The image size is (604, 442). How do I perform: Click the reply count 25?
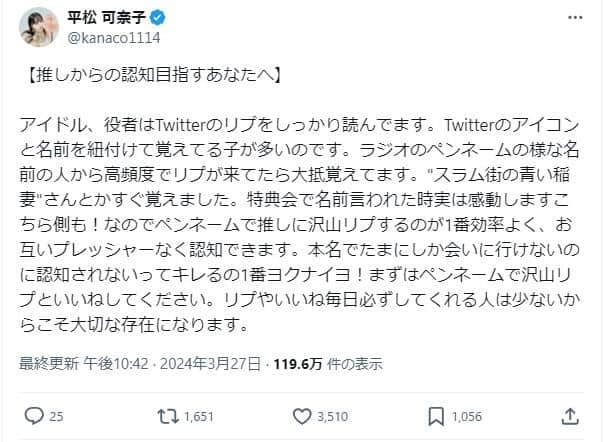[57, 415]
